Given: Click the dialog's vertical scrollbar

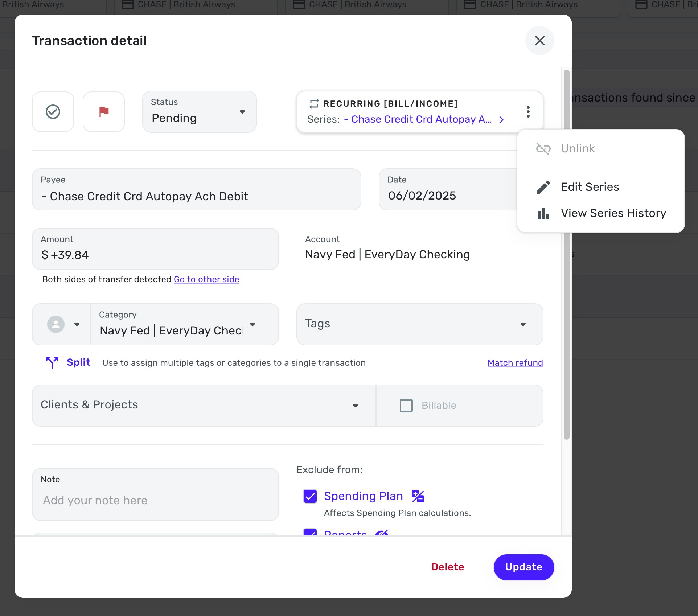Looking at the screenshot, I should coord(566,255).
